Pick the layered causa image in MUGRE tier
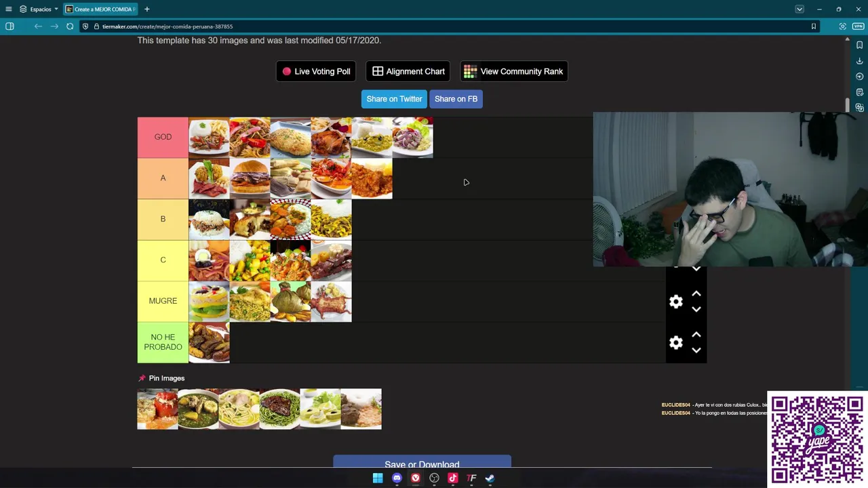The image size is (868, 488). click(209, 302)
